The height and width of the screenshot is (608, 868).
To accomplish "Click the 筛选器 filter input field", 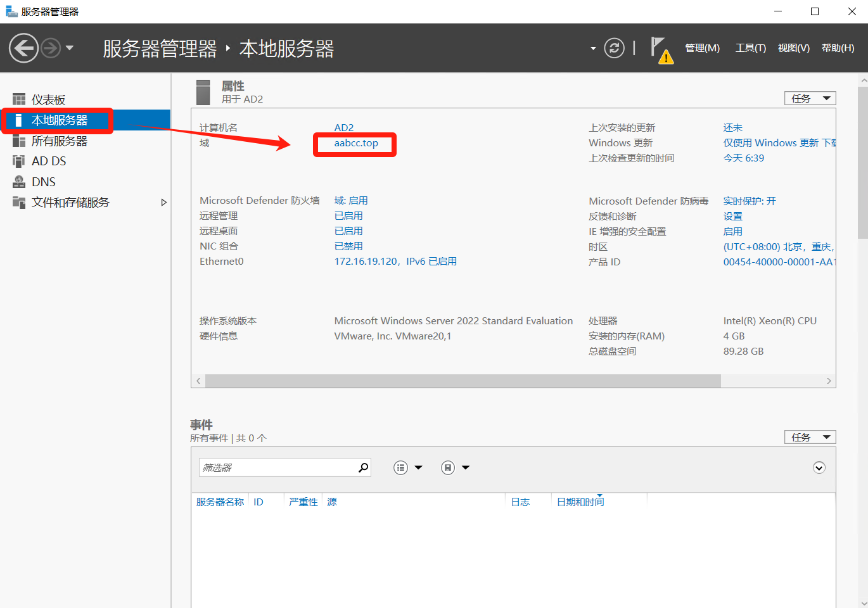I will (x=278, y=468).
